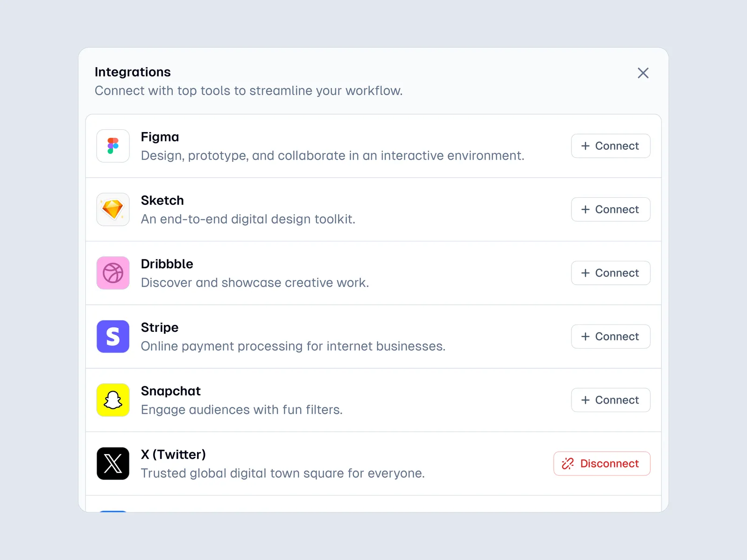Connect the Figma integration
This screenshot has height=560, width=747.
610,146
